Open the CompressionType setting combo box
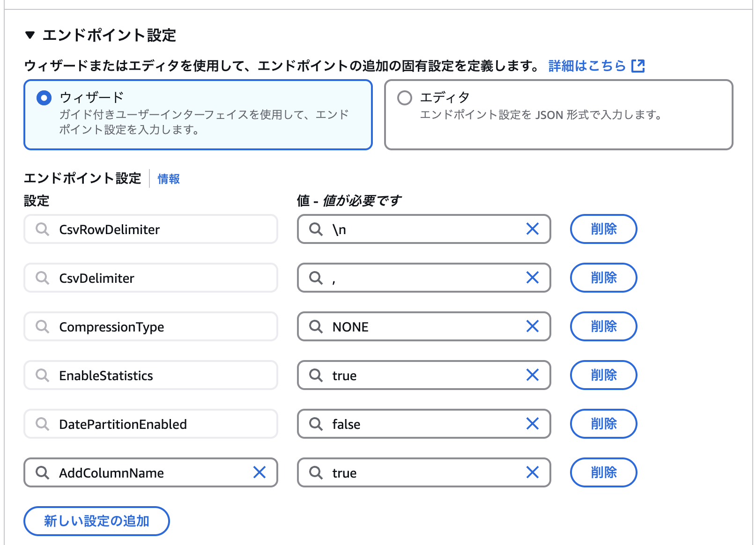Screen dimensions: 756x545 (151, 326)
